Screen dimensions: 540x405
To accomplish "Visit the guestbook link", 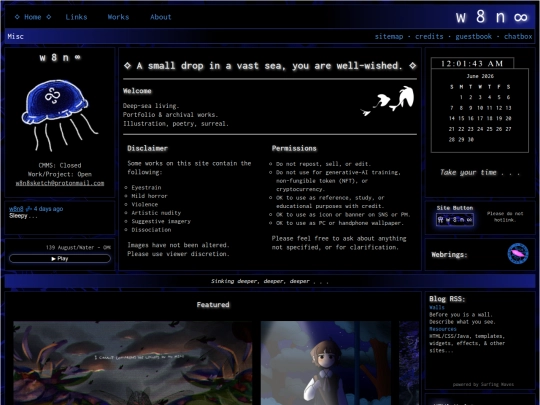I will coord(474,36).
